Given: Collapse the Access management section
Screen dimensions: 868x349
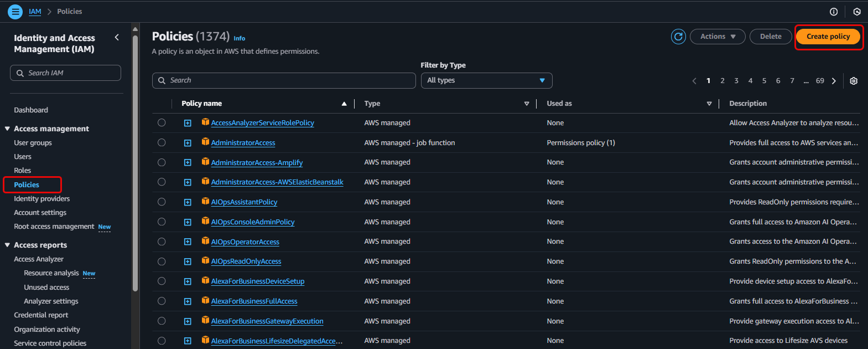Looking at the screenshot, I should pyautogui.click(x=8, y=129).
